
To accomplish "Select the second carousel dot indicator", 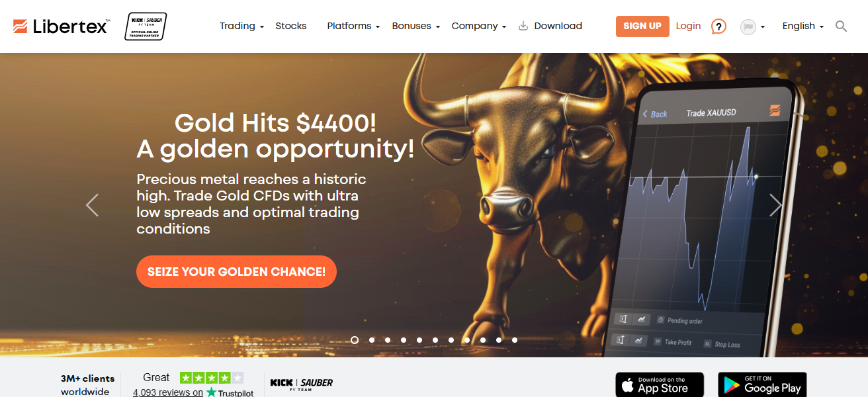I will point(372,340).
